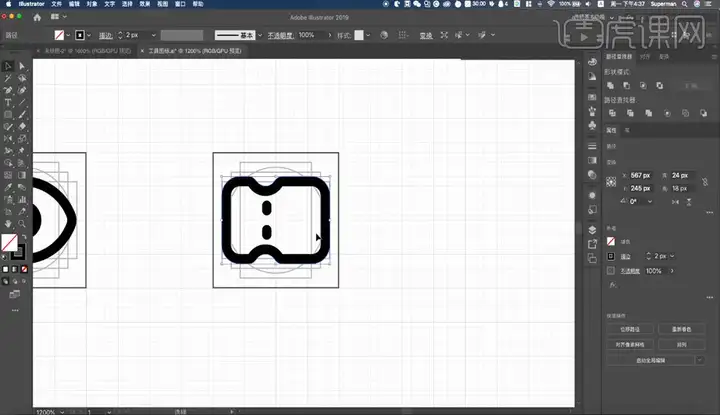Expand stroke weight dropdown in control bar
Image resolution: width=720 pixels, height=415 pixels.
[x=154, y=35]
